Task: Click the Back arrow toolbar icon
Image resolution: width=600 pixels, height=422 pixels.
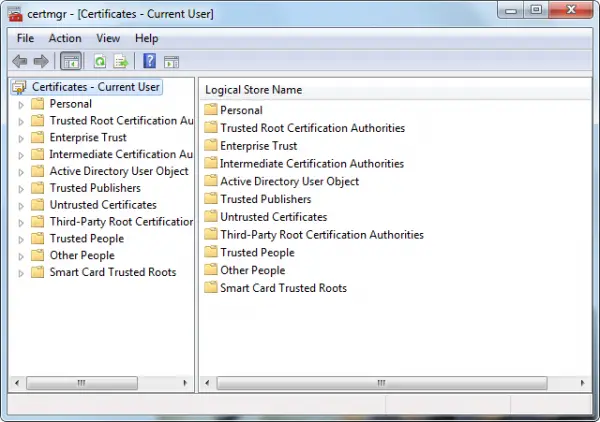Action: point(20,61)
